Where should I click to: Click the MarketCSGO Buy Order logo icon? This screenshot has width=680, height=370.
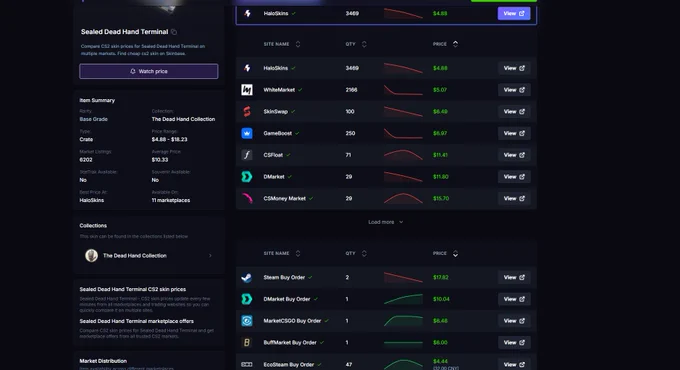coord(247,321)
